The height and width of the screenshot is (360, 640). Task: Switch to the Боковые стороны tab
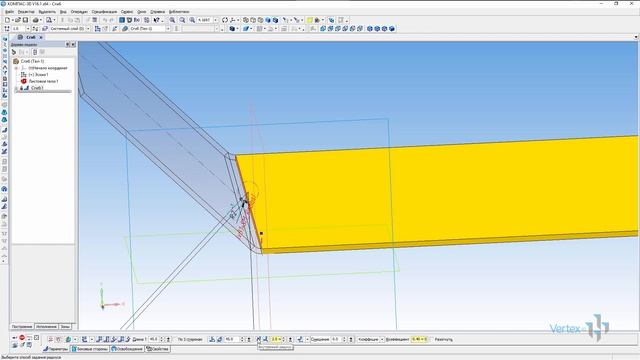coord(90,349)
